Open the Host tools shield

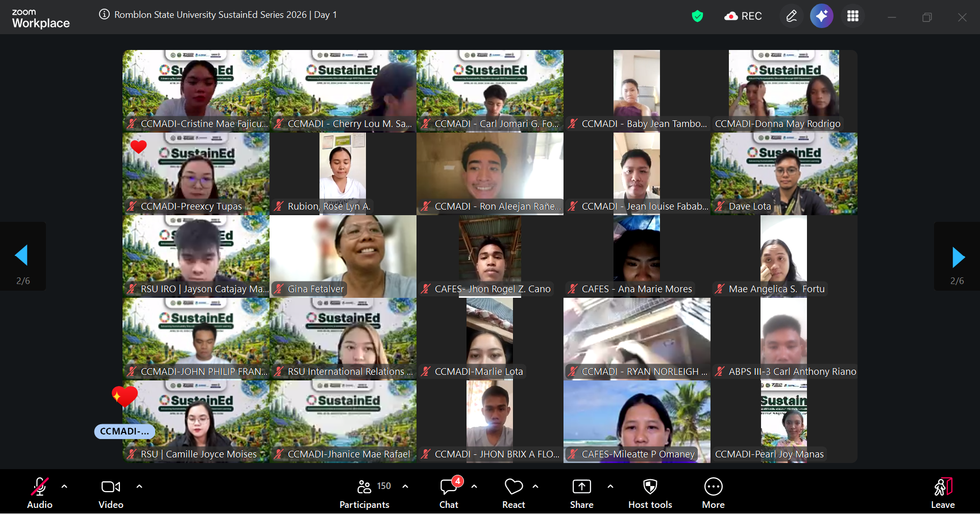[x=650, y=493]
